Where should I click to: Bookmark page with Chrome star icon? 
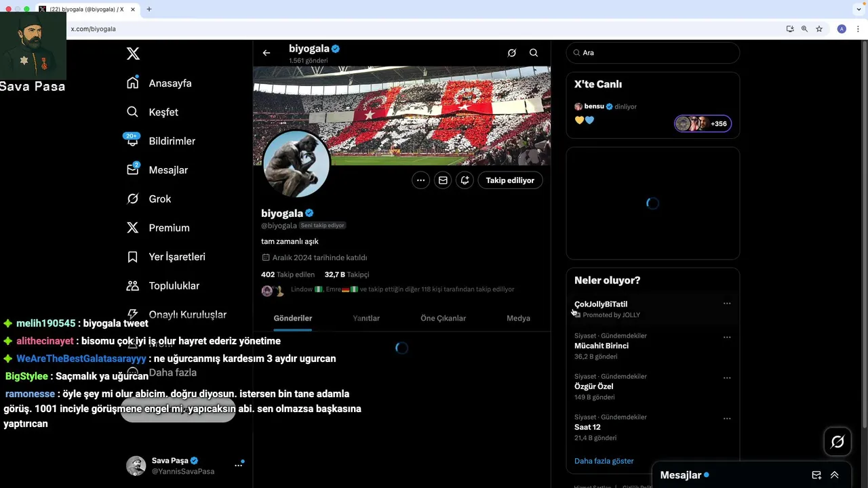819,29
